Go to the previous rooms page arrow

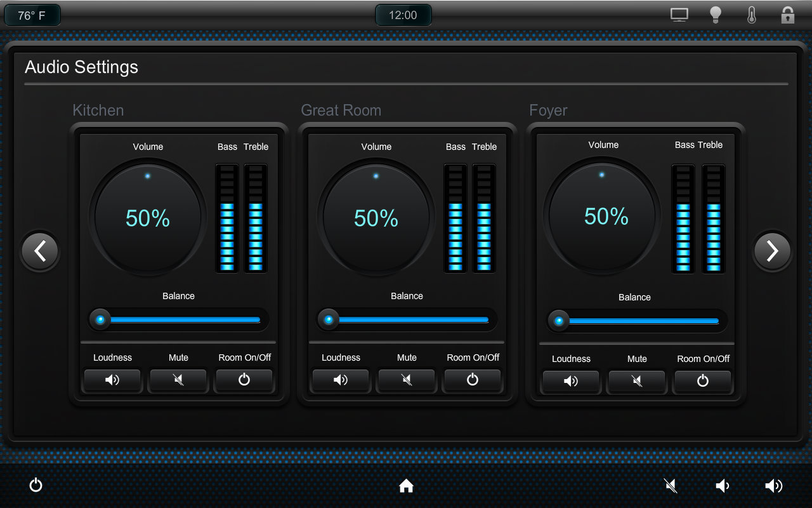(40, 251)
